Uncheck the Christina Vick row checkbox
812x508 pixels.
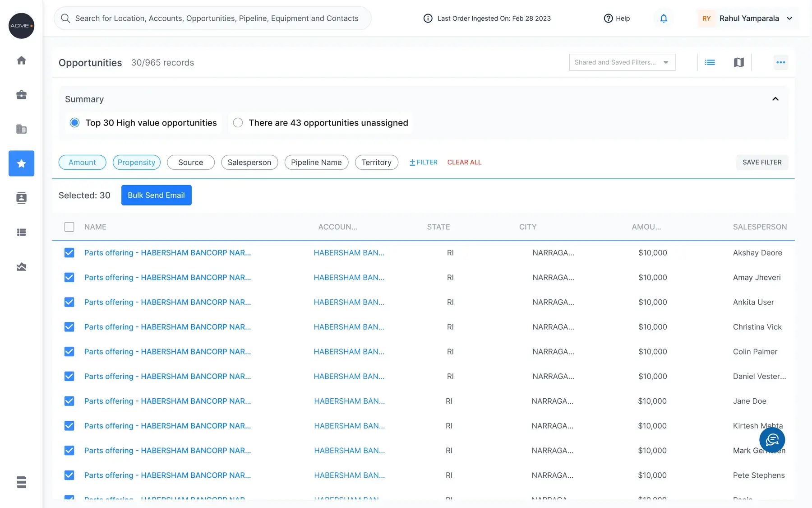[69, 327]
